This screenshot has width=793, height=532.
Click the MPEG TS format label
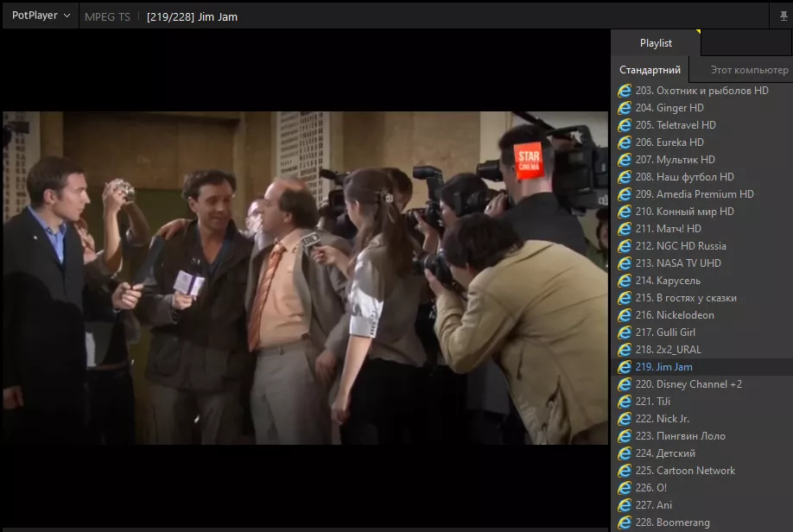[107, 16]
